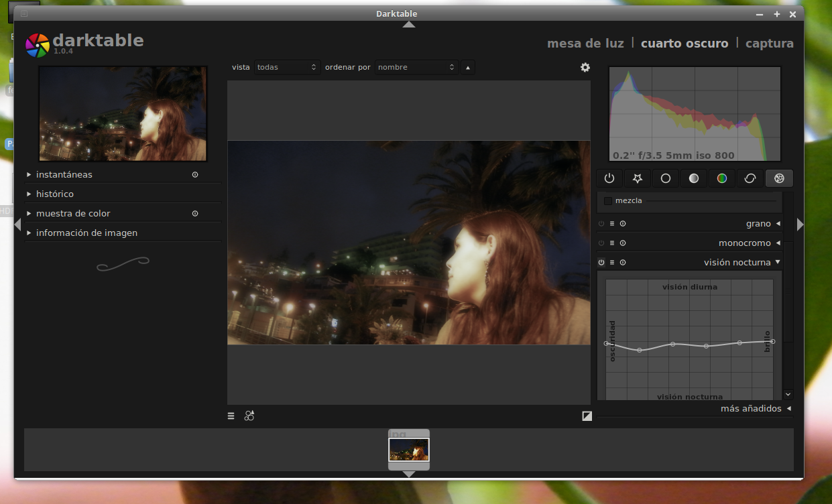The image size is (832, 504).
Task: Open the basic group (empty circle icon)
Action: click(x=666, y=178)
